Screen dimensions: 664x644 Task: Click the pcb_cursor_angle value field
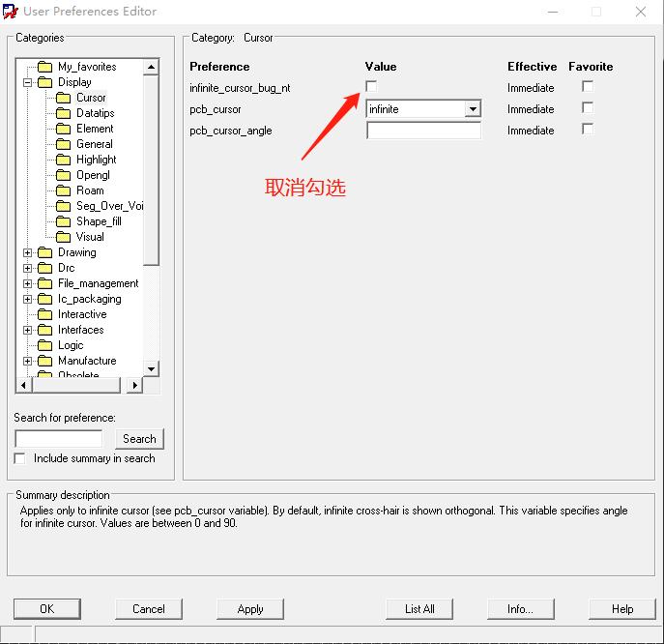(x=423, y=131)
